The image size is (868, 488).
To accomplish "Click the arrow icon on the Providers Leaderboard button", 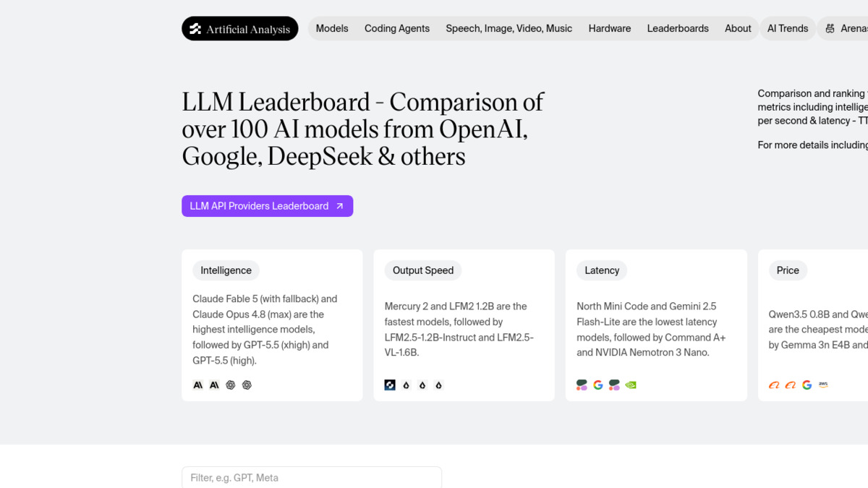I will tap(340, 206).
